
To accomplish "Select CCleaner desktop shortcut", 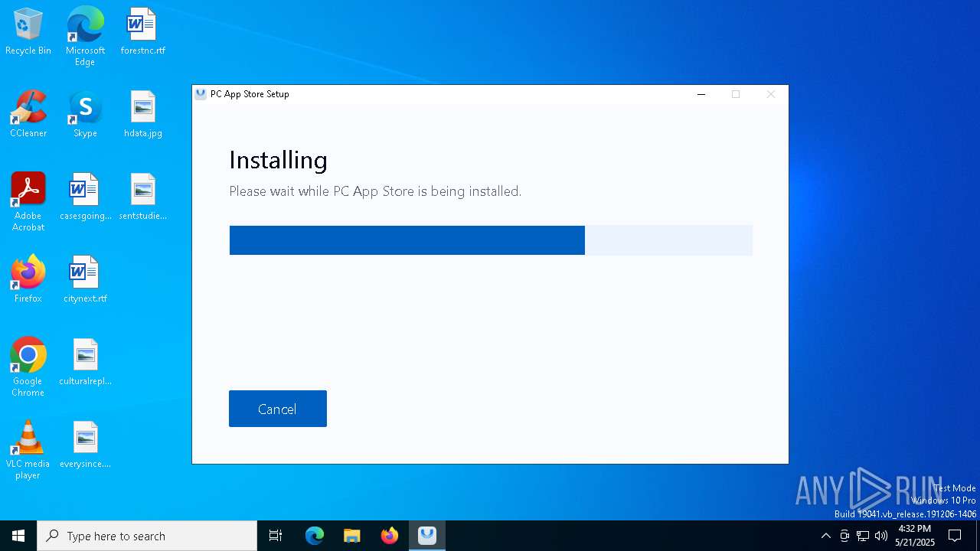I will coord(28,115).
